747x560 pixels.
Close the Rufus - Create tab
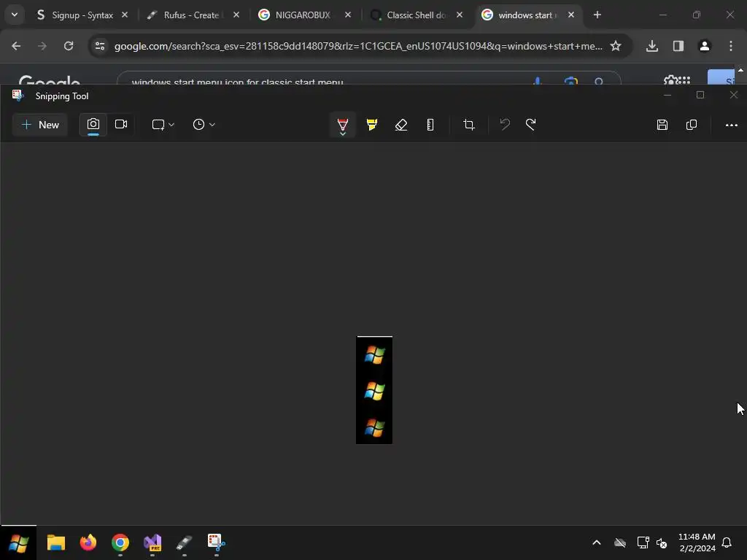236,15
